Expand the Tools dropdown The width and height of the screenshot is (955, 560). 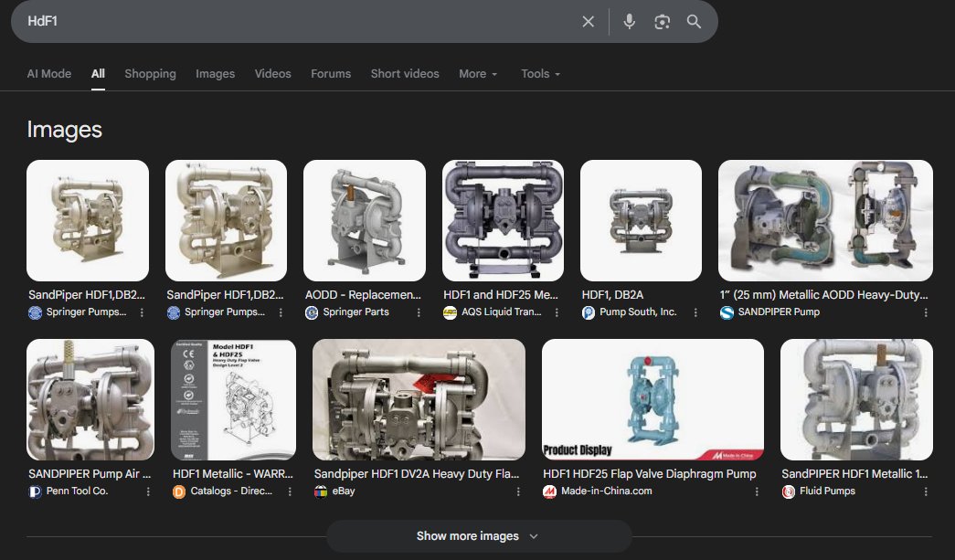coord(540,74)
